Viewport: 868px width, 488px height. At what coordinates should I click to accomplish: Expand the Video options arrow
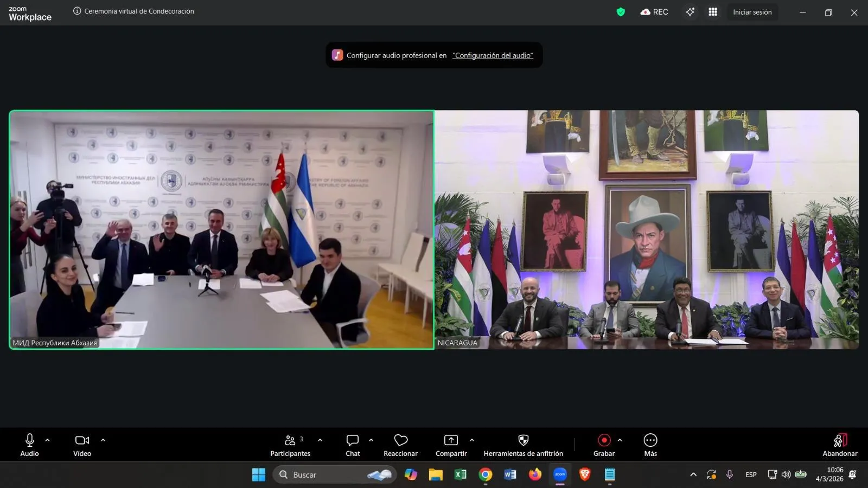103,440
